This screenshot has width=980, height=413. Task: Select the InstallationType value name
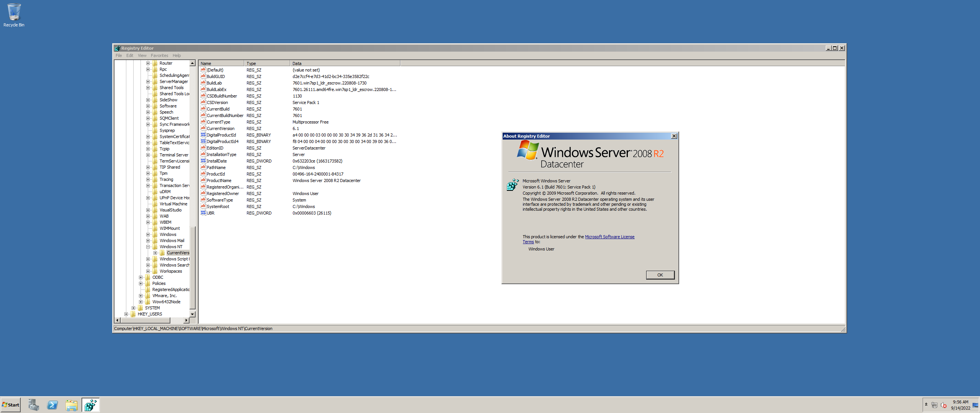tap(221, 154)
